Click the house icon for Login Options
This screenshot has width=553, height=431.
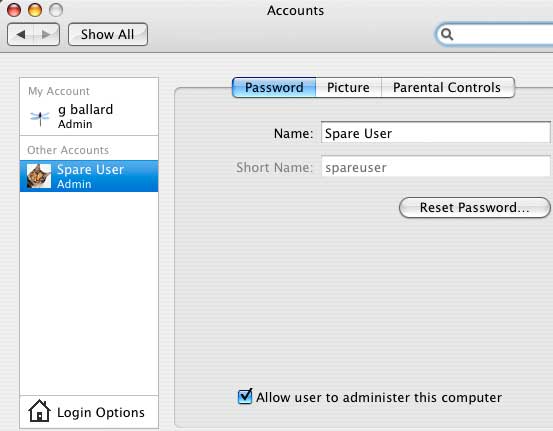39,411
